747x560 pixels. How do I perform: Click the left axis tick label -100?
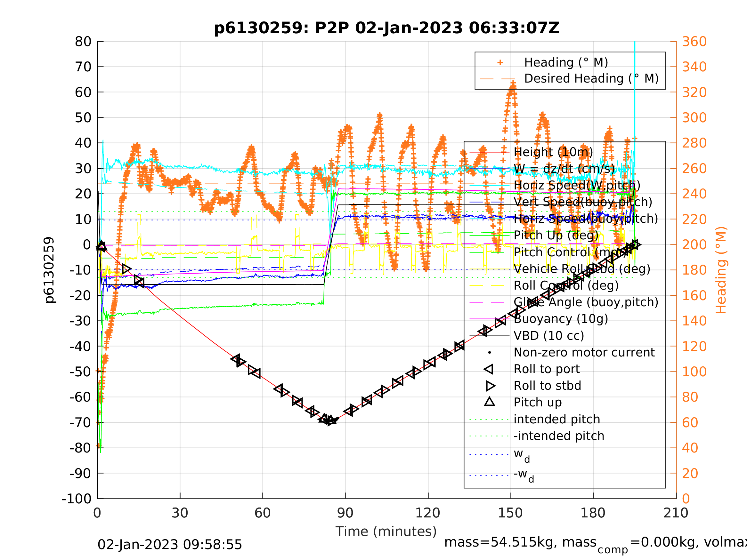(77, 499)
